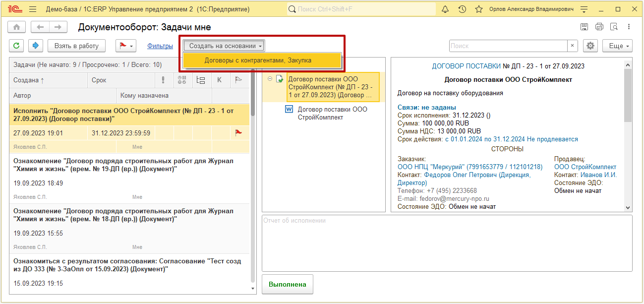Navigate forward with the right arrow

(58, 27)
